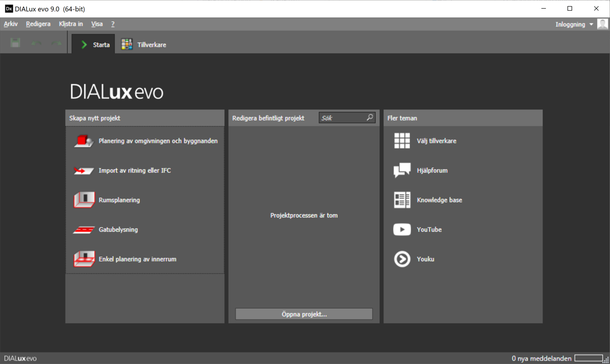Click the Enkel planering av innerrum icon

(84, 259)
